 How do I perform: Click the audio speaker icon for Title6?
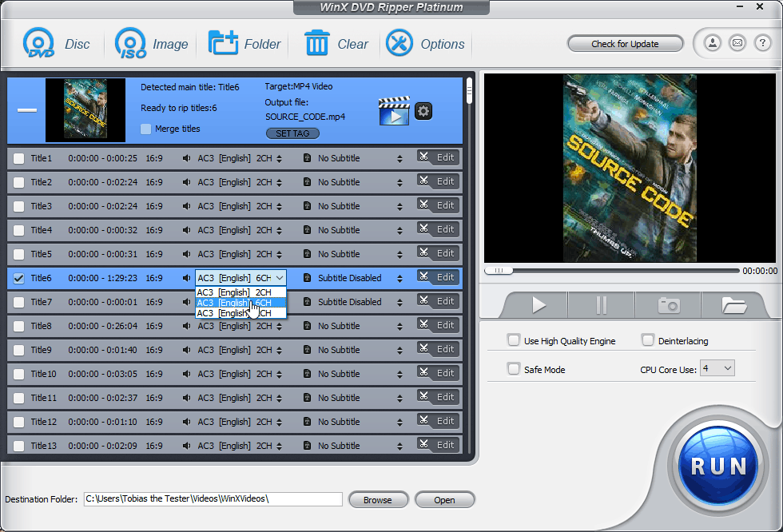(186, 278)
